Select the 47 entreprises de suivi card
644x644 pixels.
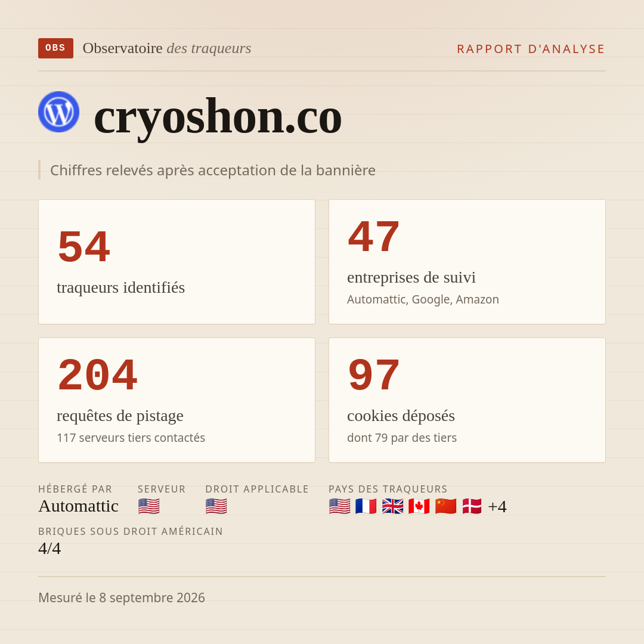(x=467, y=262)
